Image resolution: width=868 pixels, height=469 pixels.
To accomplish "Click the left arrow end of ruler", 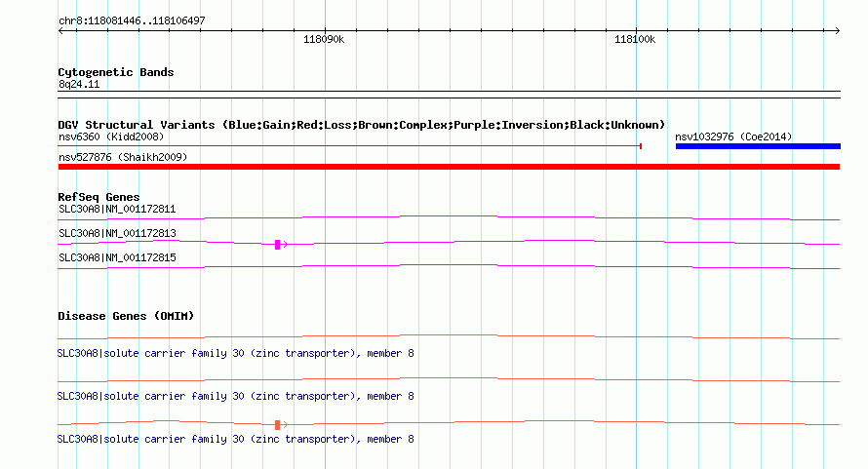I will (x=61, y=31).
